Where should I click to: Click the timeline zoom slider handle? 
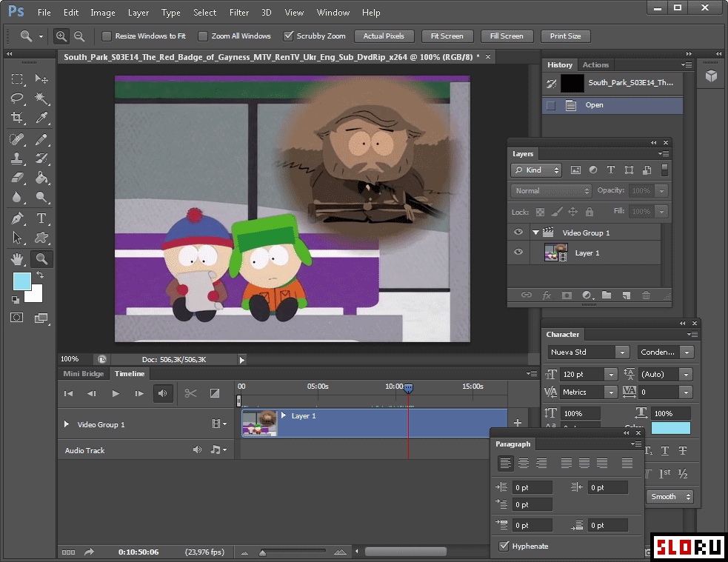tap(262, 552)
